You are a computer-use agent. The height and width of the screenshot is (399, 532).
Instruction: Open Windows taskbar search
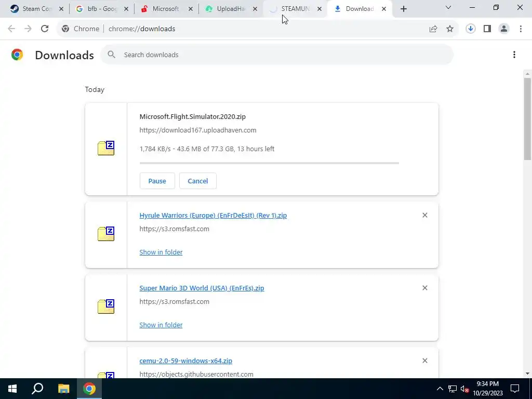(37, 389)
